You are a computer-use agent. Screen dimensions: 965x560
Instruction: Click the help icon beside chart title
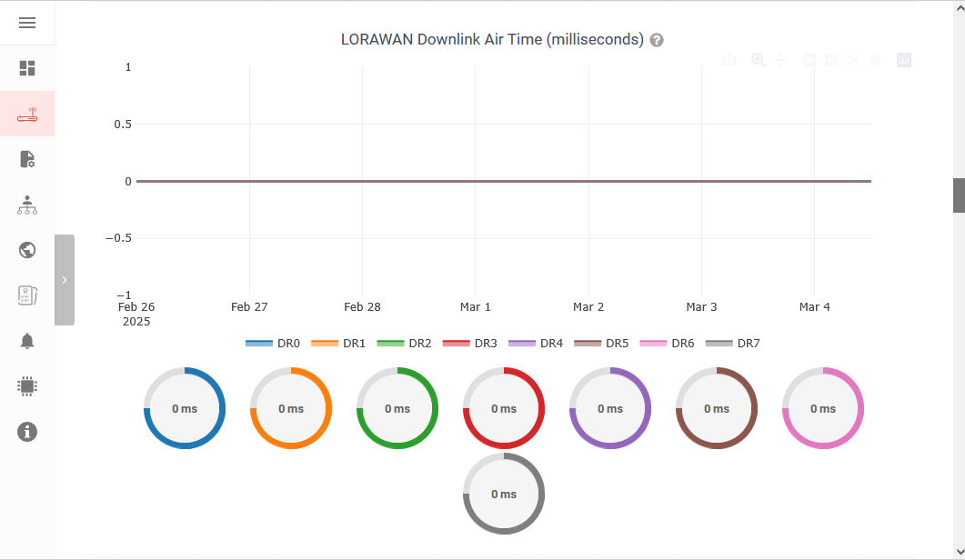tap(657, 40)
